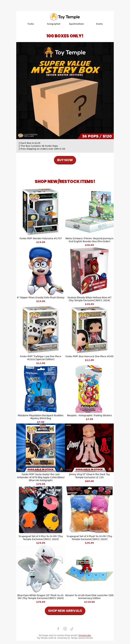Click the BUY NOW button

click(65, 160)
